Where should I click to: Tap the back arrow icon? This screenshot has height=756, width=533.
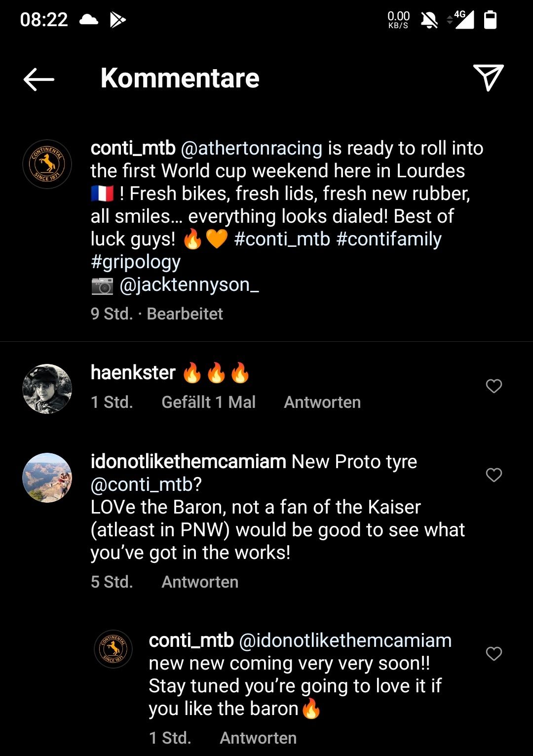point(39,79)
